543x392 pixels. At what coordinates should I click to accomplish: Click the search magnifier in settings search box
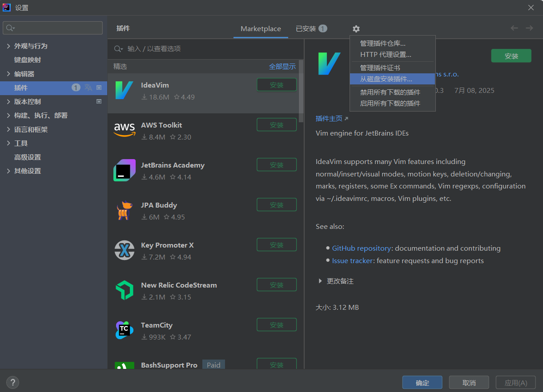click(x=10, y=28)
